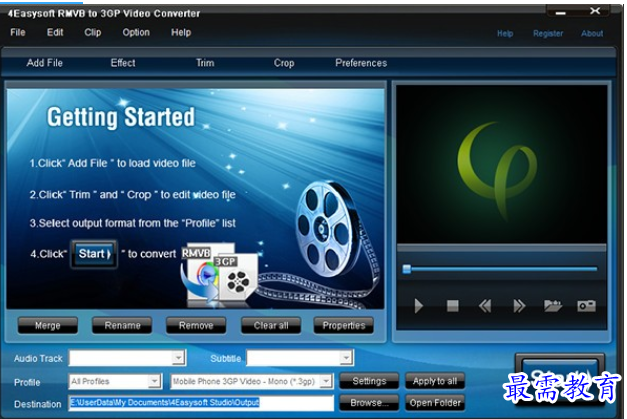Screen dimensions: 627x419
Task: Open the Crop tool
Action: point(284,63)
